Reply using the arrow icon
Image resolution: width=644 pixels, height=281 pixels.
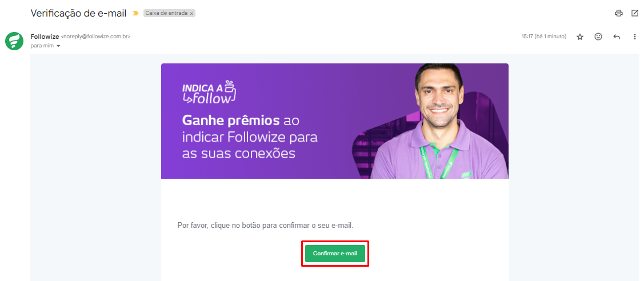(617, 37)
